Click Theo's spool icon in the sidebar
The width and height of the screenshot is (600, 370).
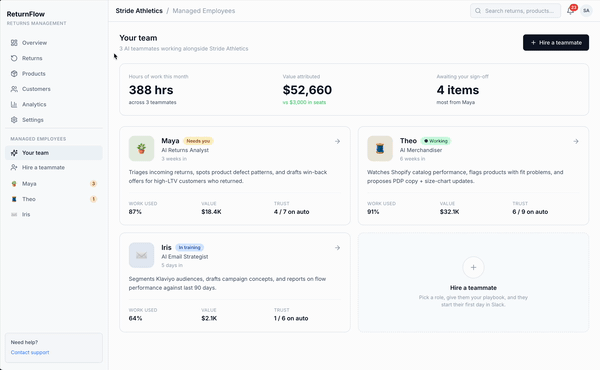pyautogui.click(x=14, y=199)
